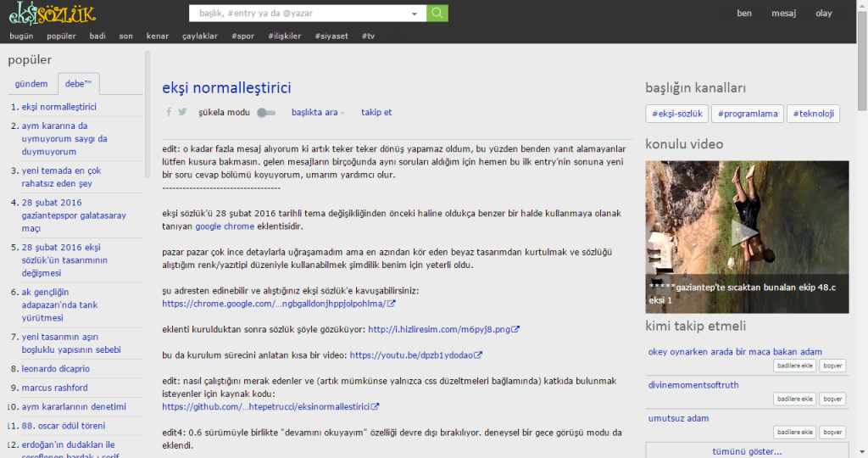Click external link icon after youtu.be link
Viewport: 868px width, 458px height.
click(x=478, y=355)
